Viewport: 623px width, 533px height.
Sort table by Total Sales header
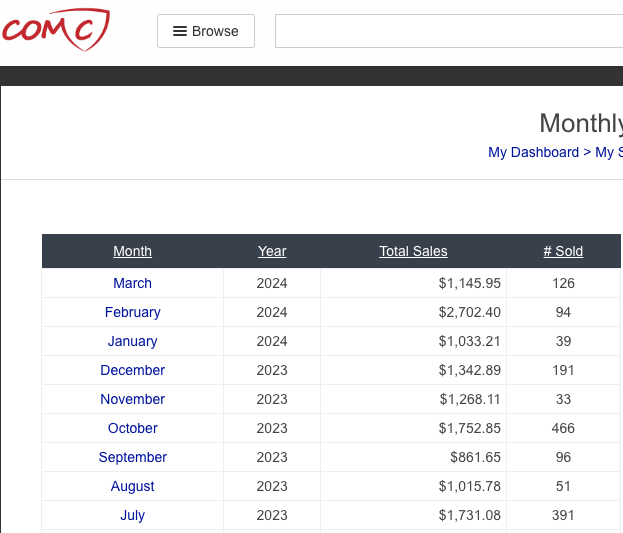pos(413,251)
